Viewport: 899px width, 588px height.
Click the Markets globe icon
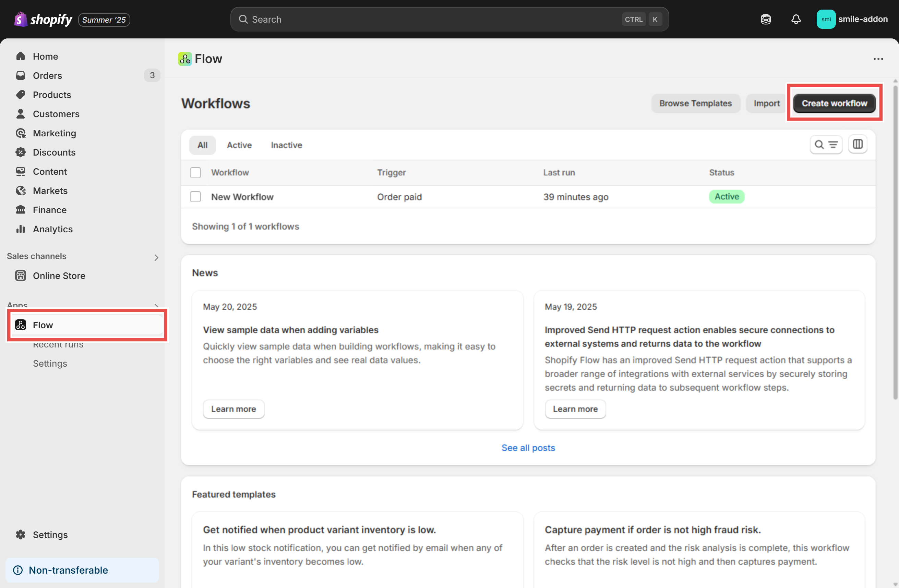tap(20, 191)
